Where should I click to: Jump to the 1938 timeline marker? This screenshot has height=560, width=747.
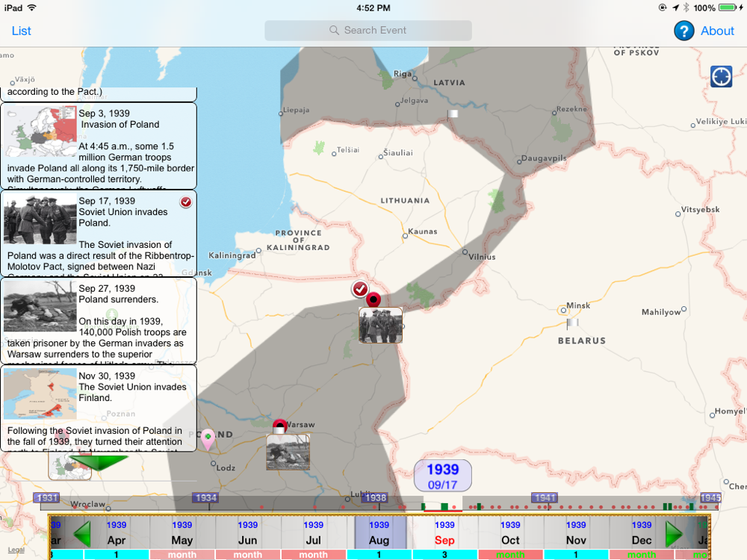(x=375, y=497)
